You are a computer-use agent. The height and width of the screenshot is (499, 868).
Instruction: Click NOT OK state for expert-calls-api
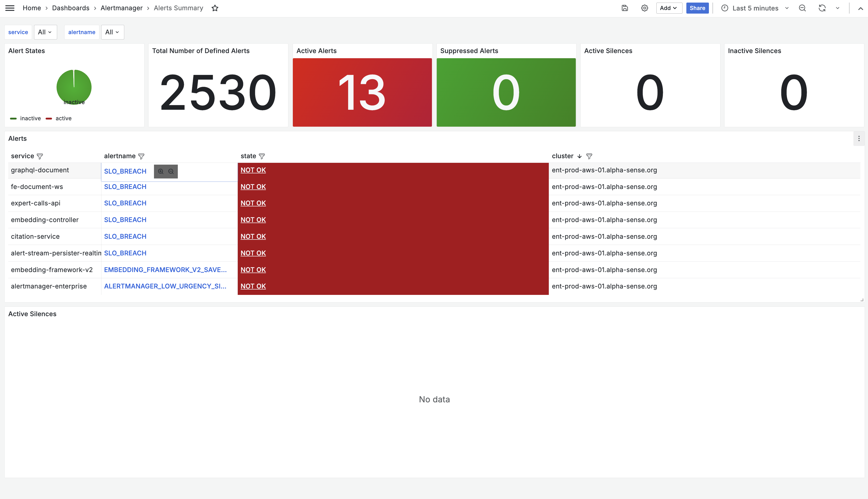click(x=253, y=203)
